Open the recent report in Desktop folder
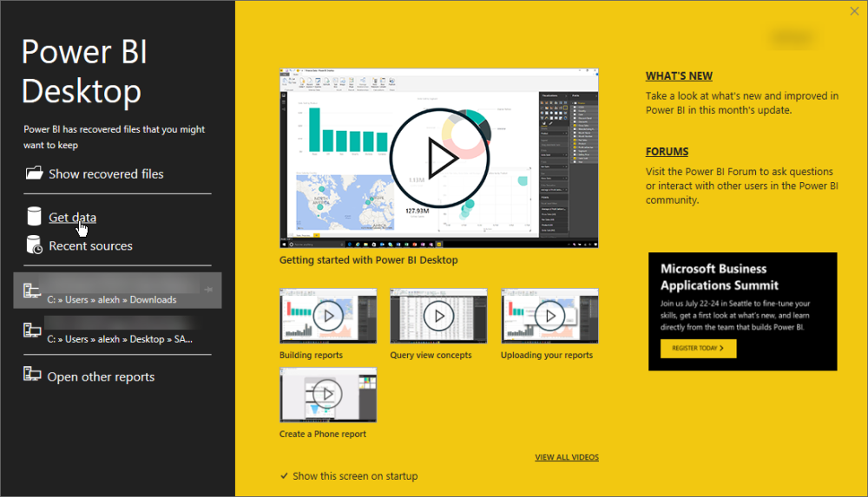 117,330
